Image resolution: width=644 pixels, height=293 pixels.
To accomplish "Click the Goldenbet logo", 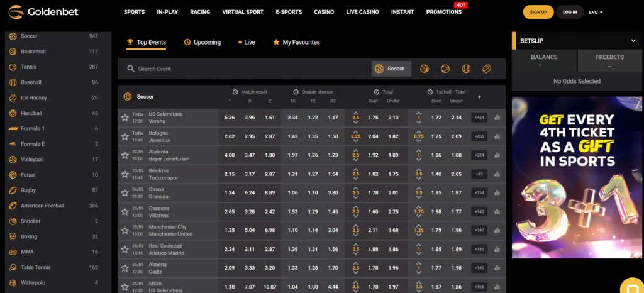I will pyautogui.click(x=43, y=13).
